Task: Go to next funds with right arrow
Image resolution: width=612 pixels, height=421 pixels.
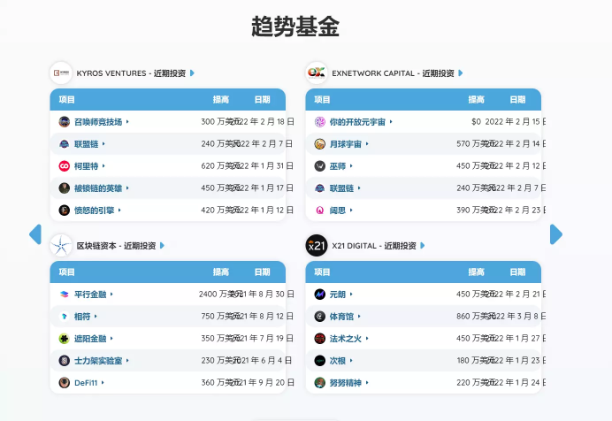Action: pos(556,234)
